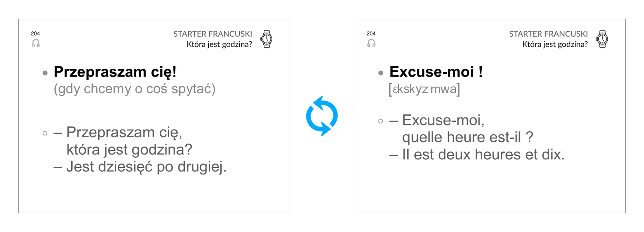The height and width of the screenshot is (232, 644).
Task: Click hollow bullet beside Polish dialogue
Action: [45, 133]
